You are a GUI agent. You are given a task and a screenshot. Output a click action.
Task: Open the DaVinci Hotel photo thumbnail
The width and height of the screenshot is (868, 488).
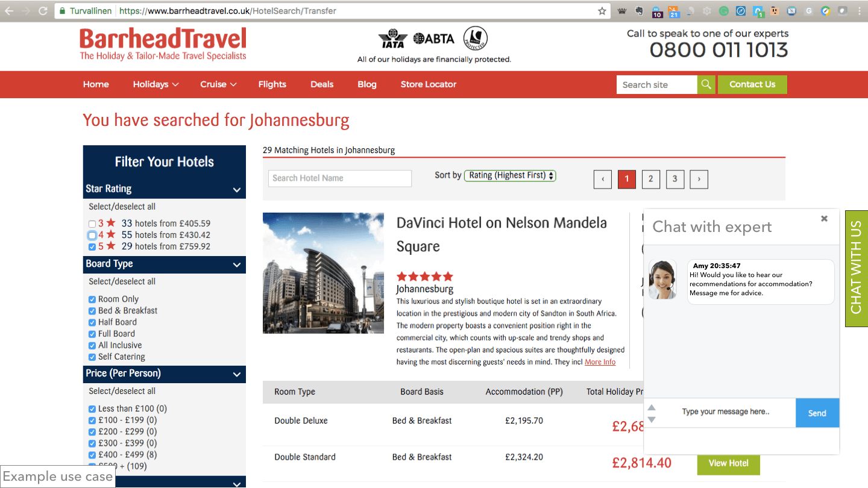pyautogui.click(x=323, y=273)
